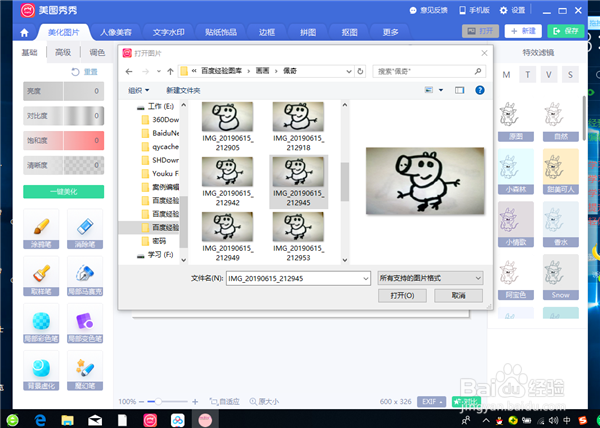Viewport: 600px width, 428px height.
Task: Apply the 甜美可人 filter
Action: (x=561, y=172)
